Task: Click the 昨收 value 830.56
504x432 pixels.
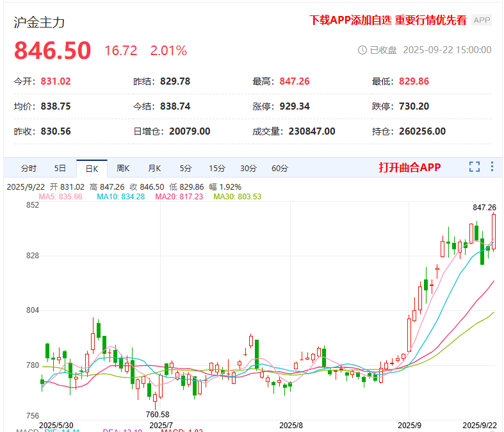Action: (x=56, y=131)
